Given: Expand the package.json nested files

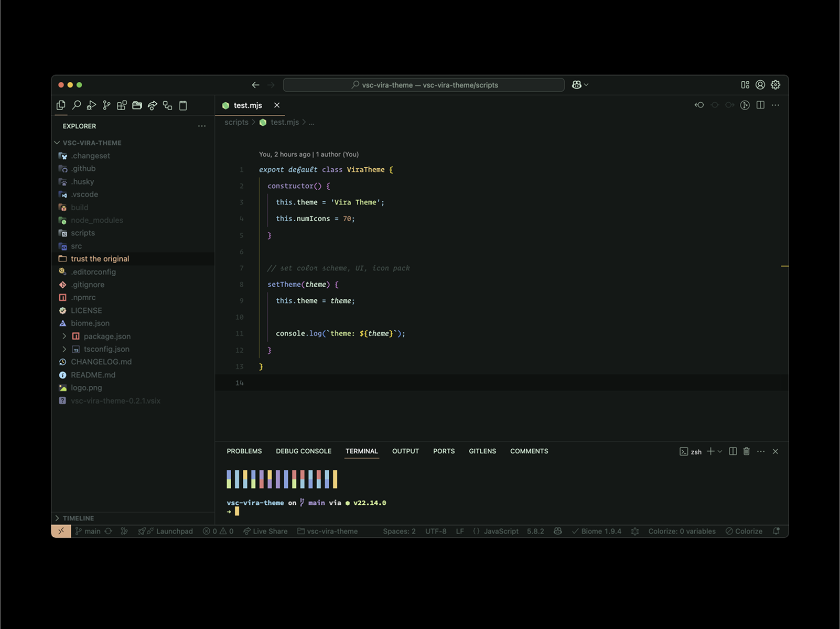Looking at the screenshot, I should tap(64, 336).
